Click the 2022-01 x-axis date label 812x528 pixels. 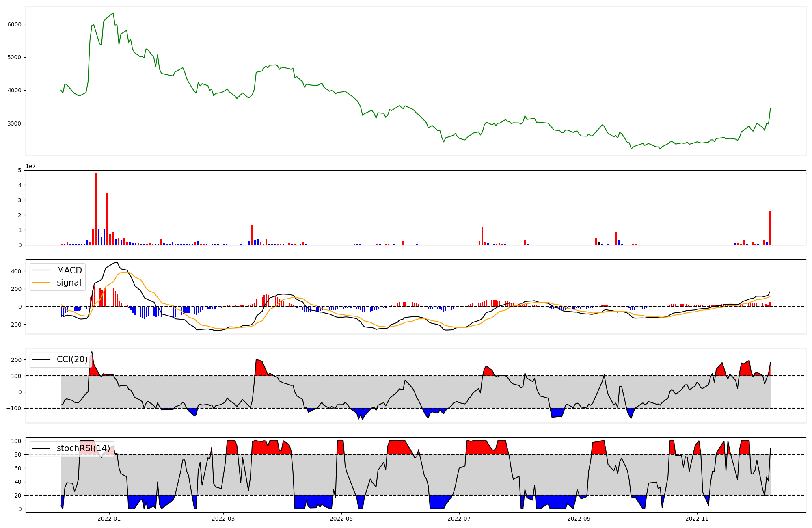tap(109, 519)
